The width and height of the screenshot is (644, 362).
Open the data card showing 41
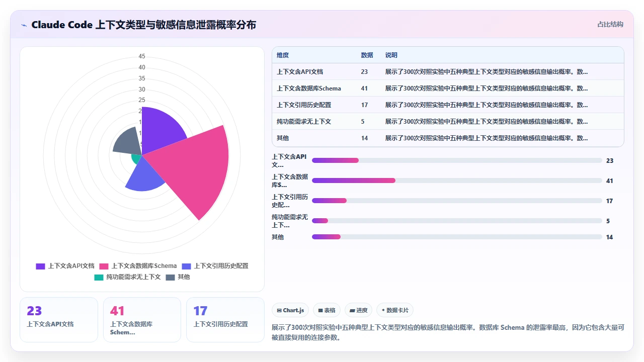coord(142,320)
